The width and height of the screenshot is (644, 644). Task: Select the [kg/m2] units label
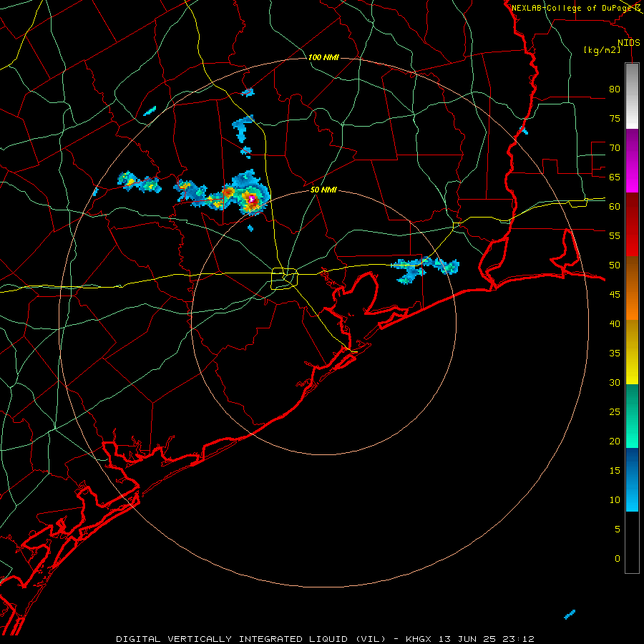coord(602,50)
